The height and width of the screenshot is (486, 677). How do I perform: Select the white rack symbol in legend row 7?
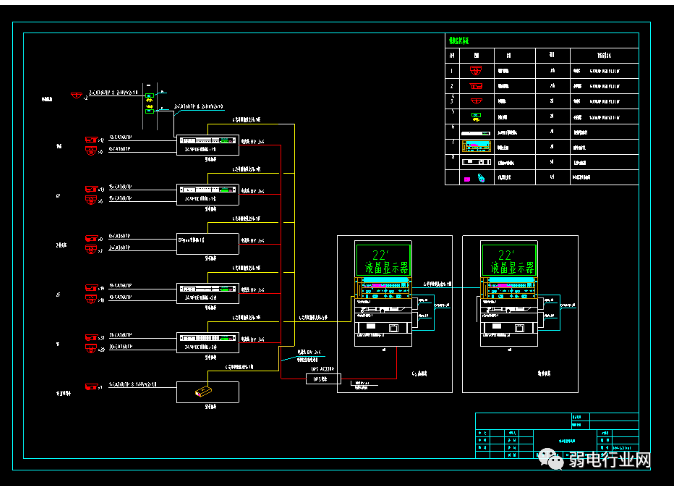479,160
